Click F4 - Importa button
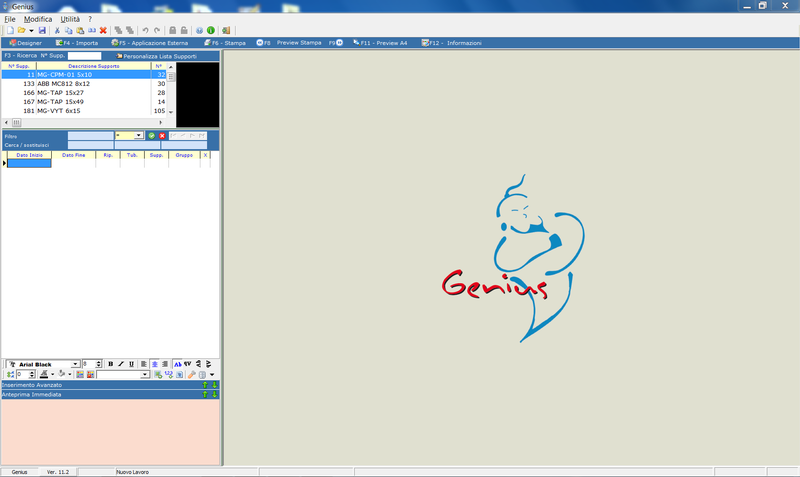Image resolution: width=800 pixels, height=477 pixels. tap(77, 43)
